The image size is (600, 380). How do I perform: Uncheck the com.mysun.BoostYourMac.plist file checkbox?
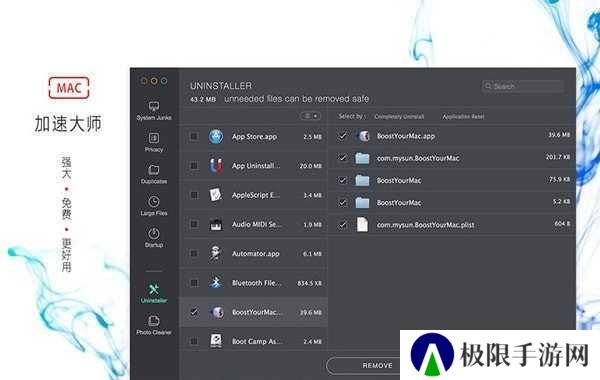[342, 225]
